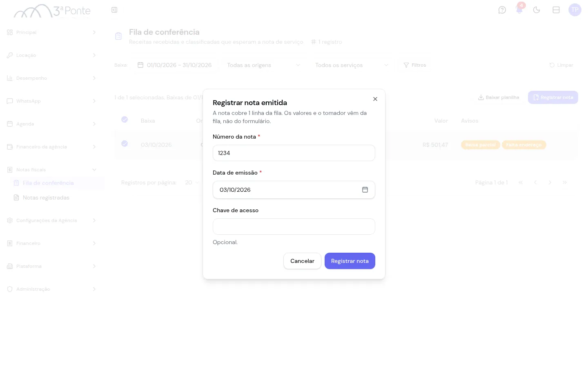Expand the Agenda sidebar menu
Image resolution: width=588 pixels, height=368 pixels.
(x=52, y=124)
